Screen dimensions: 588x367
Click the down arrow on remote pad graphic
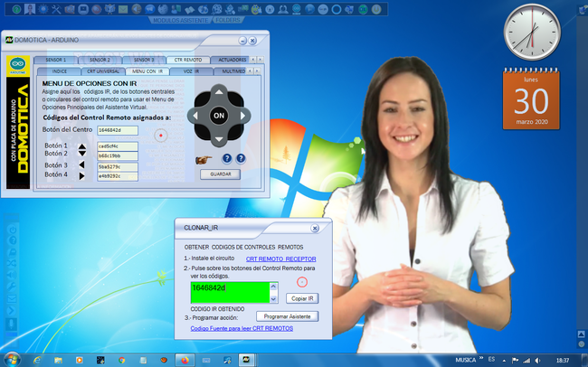coord(219,139)
